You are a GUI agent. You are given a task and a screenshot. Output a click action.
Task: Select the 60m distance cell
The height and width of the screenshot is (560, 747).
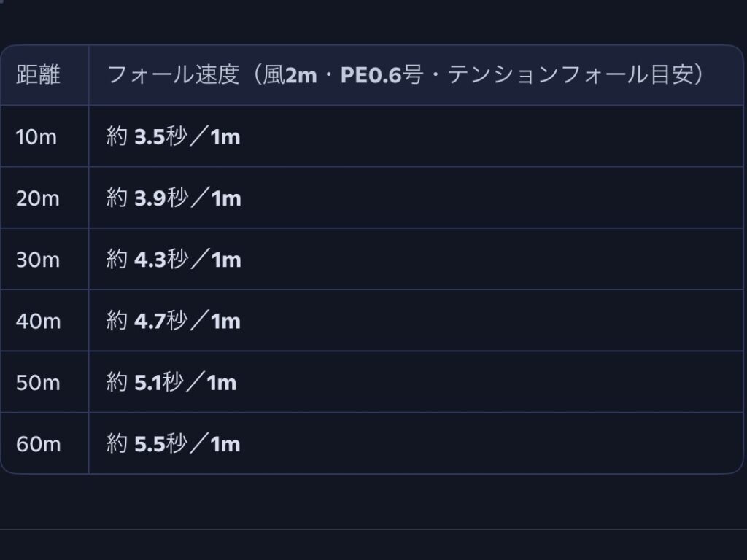coord(38,443)
